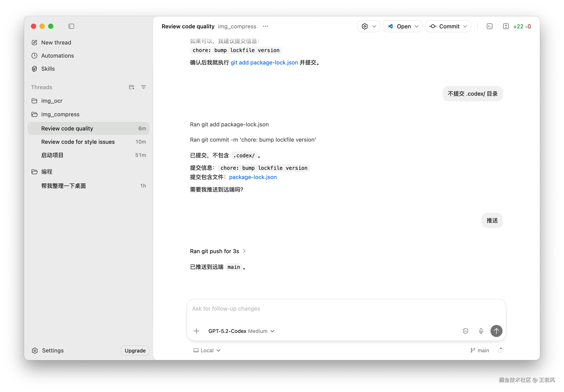
Task: Click the send arrow button
Action: [x=496, y=331]
